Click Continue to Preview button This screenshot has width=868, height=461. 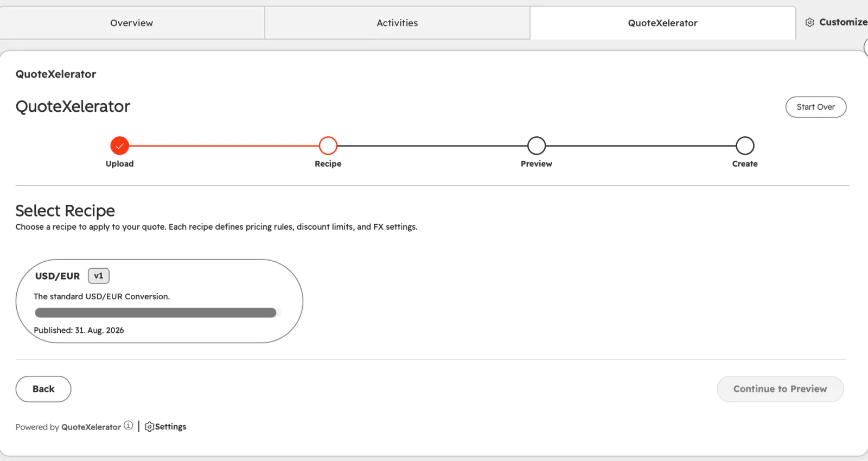click(x=780, y=389)
